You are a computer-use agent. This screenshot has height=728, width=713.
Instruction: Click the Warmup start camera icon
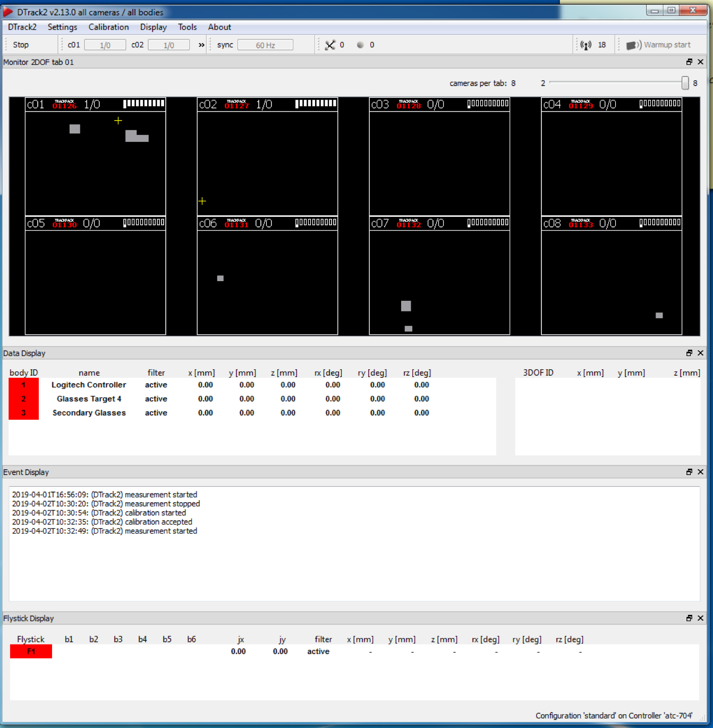[x=633, y=45]
